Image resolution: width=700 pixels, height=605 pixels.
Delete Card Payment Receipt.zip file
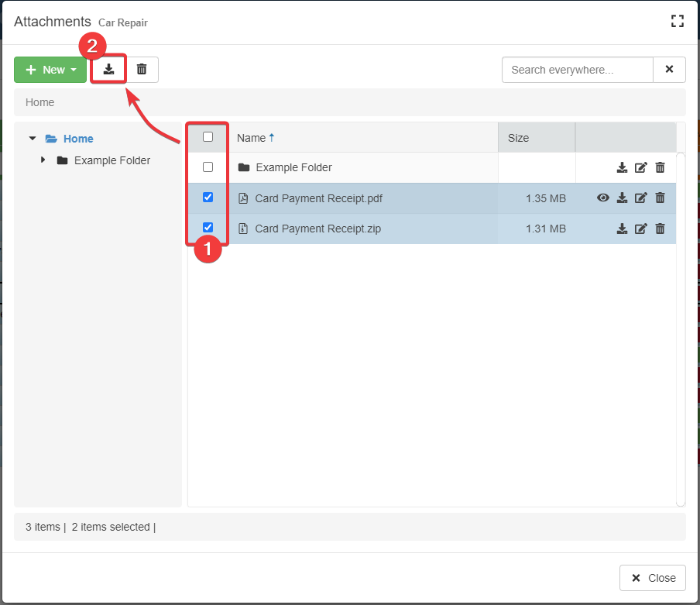tap(660, 229)
